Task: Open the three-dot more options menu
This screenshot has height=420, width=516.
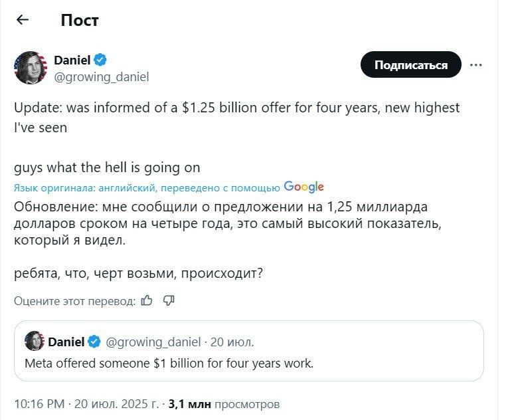Action: click(475, 65)
